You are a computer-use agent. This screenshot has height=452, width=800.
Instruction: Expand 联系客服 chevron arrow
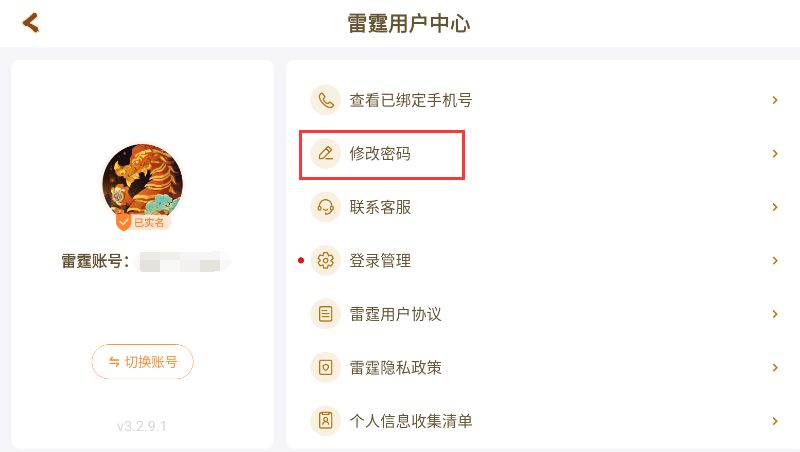point(775,207)
